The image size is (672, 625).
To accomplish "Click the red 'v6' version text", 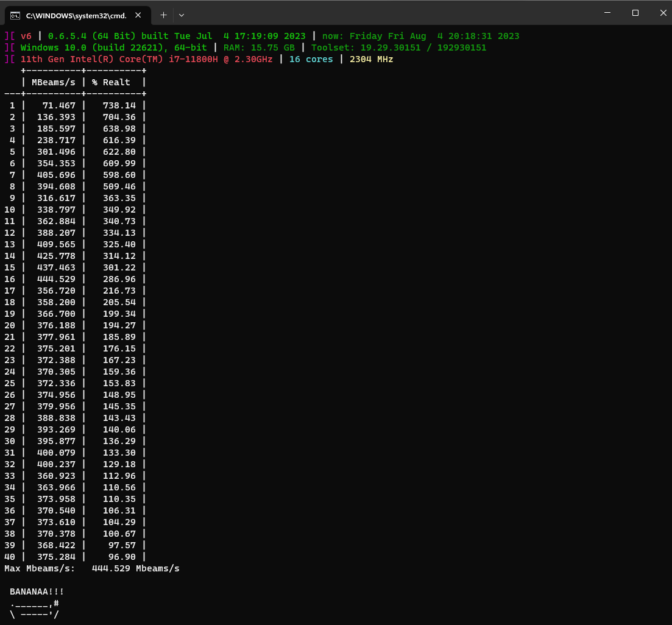I will [x=26, y=36].
